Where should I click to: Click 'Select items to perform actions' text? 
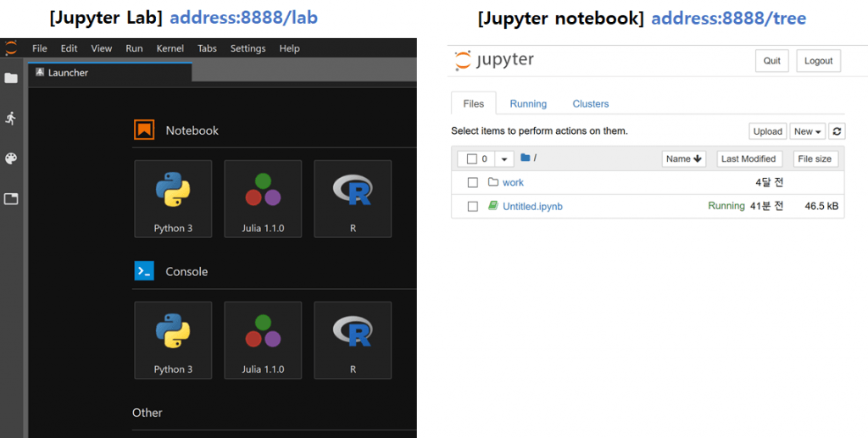[539, 131]
